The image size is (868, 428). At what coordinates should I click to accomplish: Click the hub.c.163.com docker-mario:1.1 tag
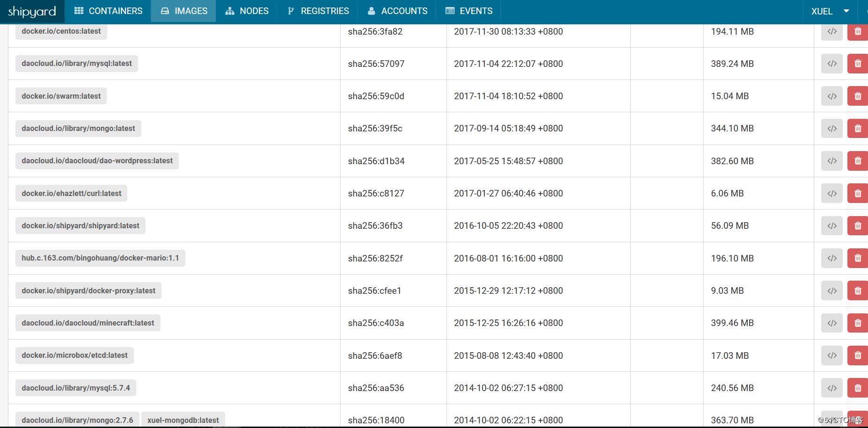100,258
